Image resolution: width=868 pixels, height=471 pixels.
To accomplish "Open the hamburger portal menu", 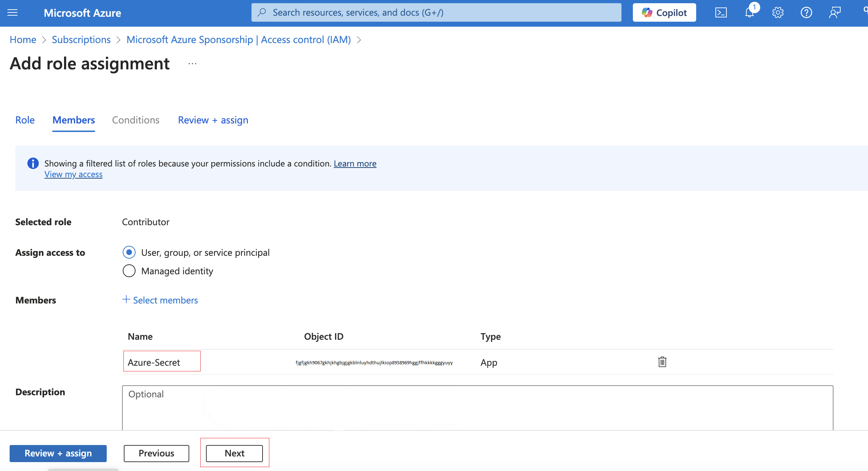I will (12, 13).
